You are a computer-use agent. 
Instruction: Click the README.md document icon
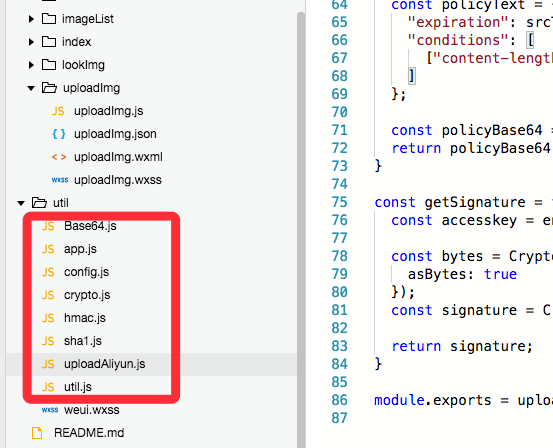click(x=37, y=433)
